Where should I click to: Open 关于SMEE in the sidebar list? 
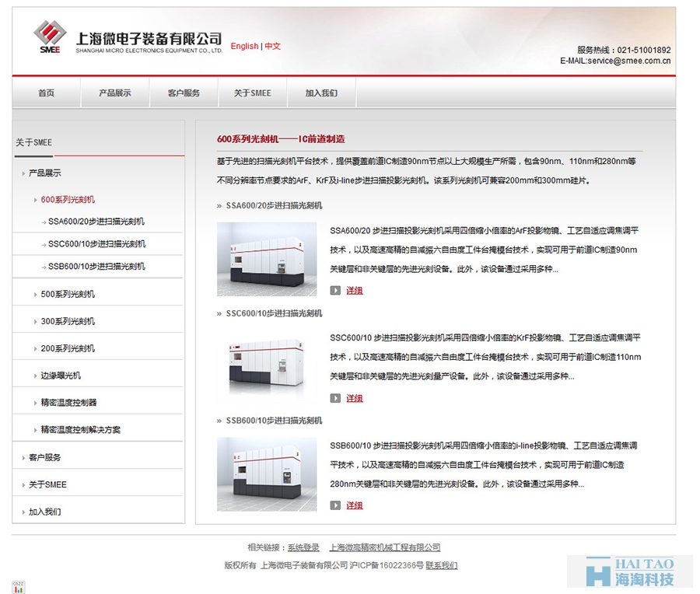(x=47, y=484)
